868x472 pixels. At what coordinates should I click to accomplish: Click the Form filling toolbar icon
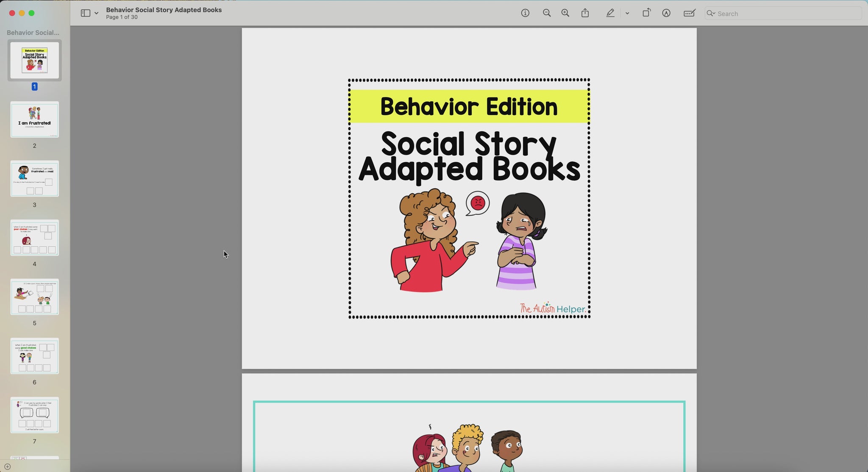tap(690, 13)
